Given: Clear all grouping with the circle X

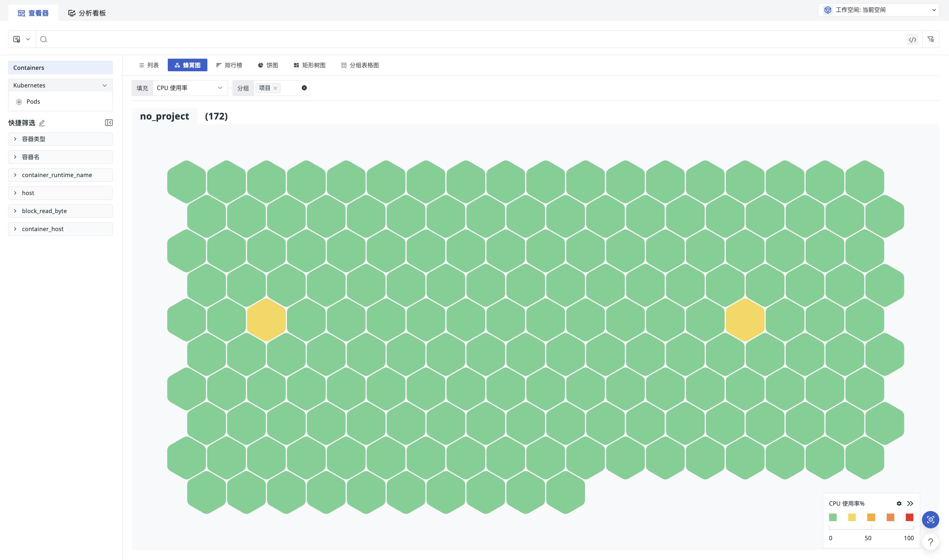Looking at the screenshot, I should [x=304, y=88].
